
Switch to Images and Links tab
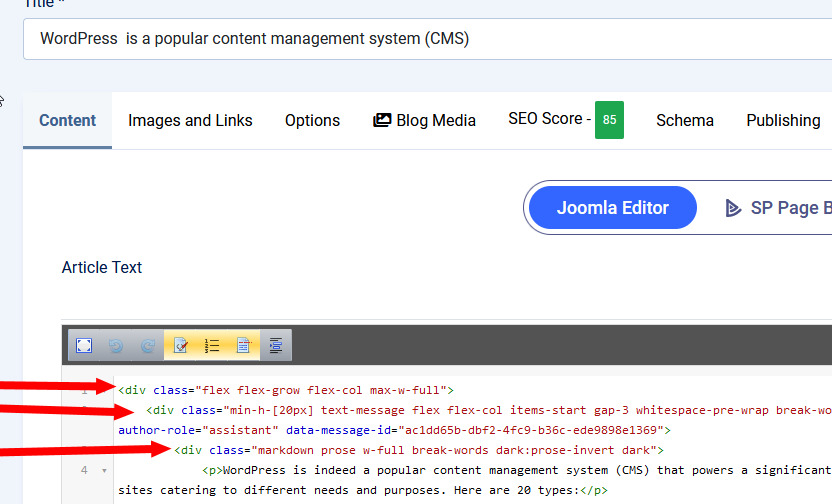click(190, 120)
